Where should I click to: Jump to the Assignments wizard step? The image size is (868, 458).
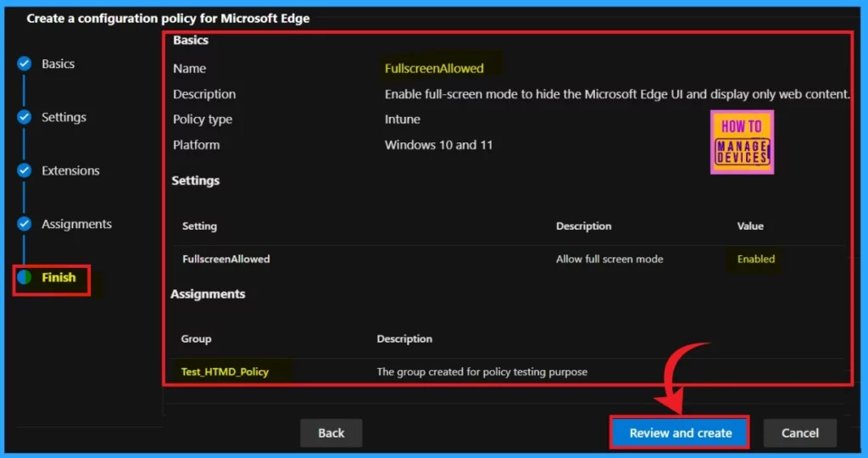76,224
